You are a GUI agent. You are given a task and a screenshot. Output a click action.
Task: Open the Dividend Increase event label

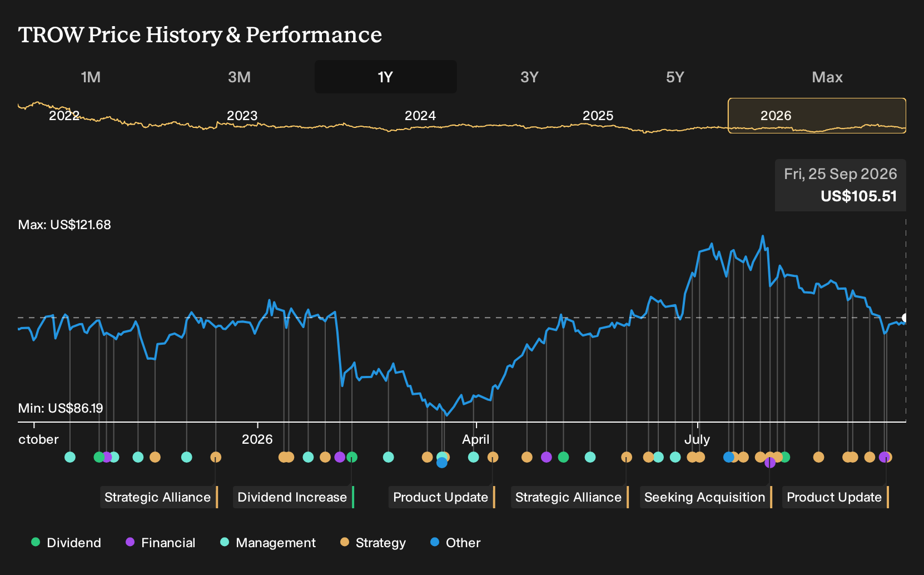pos(294,497)
